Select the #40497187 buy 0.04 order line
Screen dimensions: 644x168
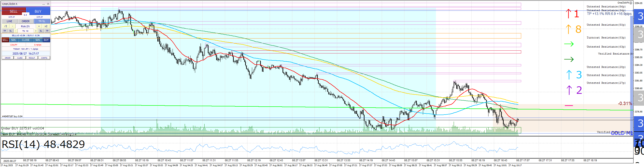[x=12, y=116]
